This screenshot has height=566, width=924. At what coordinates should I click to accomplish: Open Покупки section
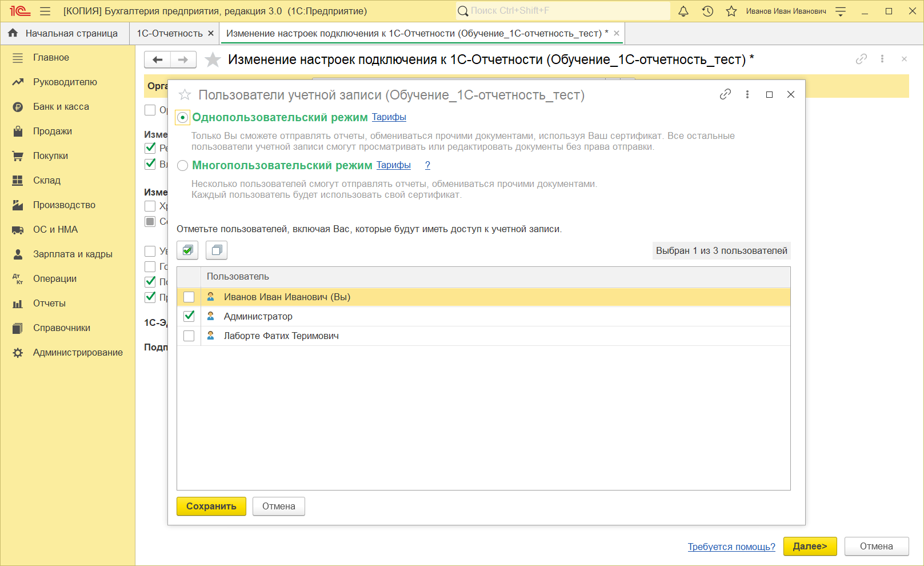50,156
